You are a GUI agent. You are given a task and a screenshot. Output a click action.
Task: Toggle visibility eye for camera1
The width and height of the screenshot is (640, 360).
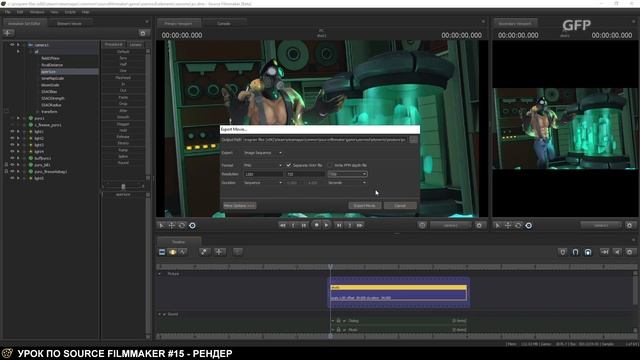coord(12,45)
